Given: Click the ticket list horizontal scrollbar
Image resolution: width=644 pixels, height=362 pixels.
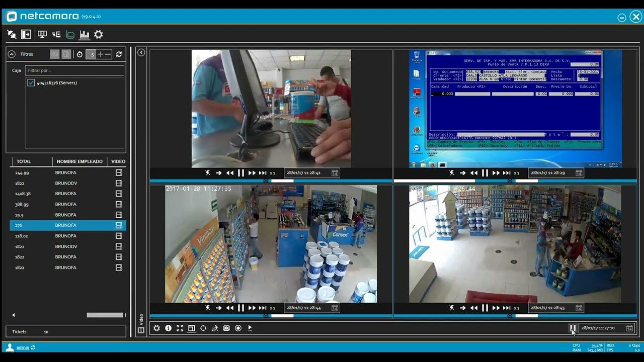Looking at the screenshot, I should [x=105, y=315].
